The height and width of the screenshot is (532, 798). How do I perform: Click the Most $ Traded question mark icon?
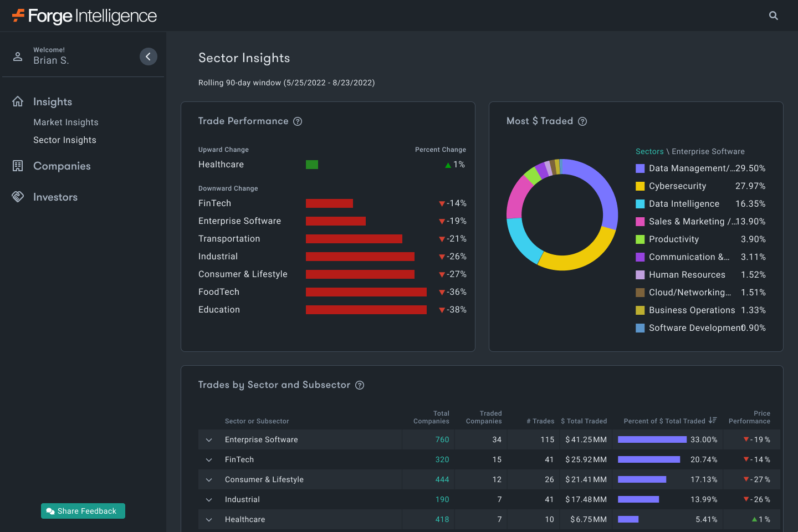pyautogui.click(x=582, y=121)
